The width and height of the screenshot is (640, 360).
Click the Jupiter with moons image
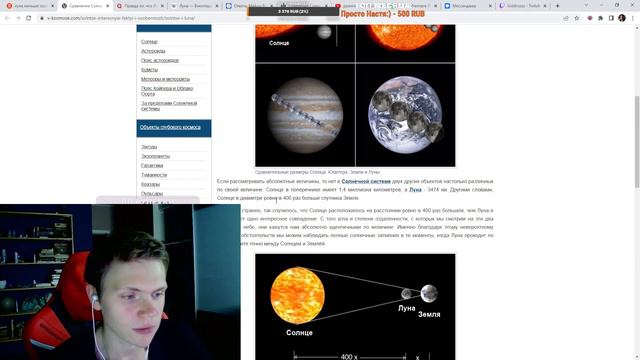[305, 115]
